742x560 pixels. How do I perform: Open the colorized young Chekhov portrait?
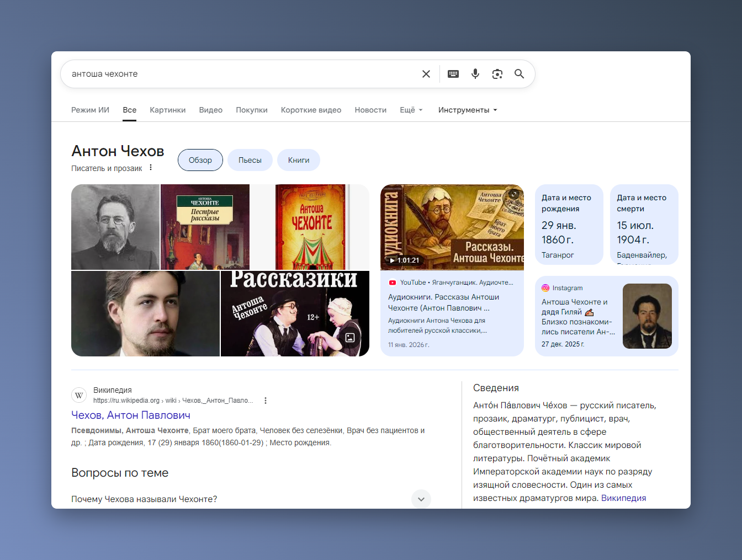pos(145,313)
